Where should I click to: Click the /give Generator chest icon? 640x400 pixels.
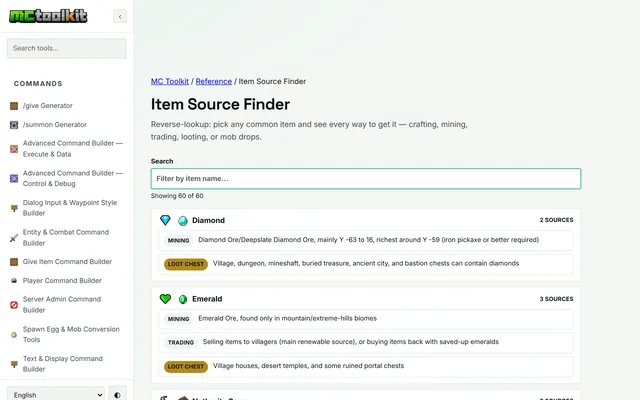(14, 106)
